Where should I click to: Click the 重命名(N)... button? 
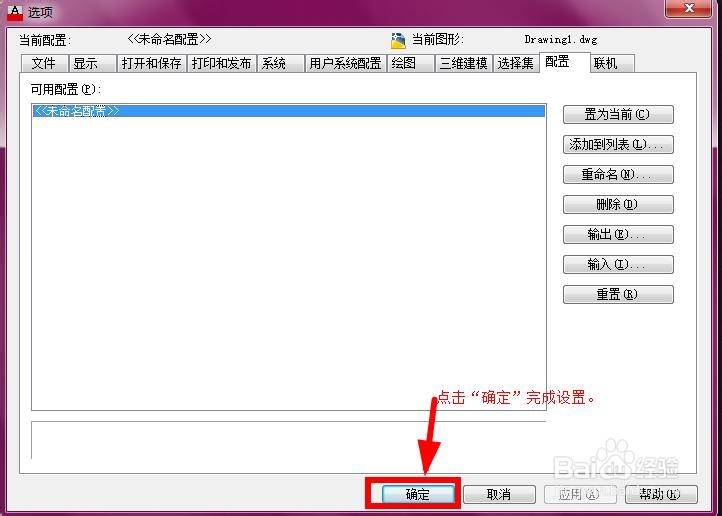[x=618, y=174]
